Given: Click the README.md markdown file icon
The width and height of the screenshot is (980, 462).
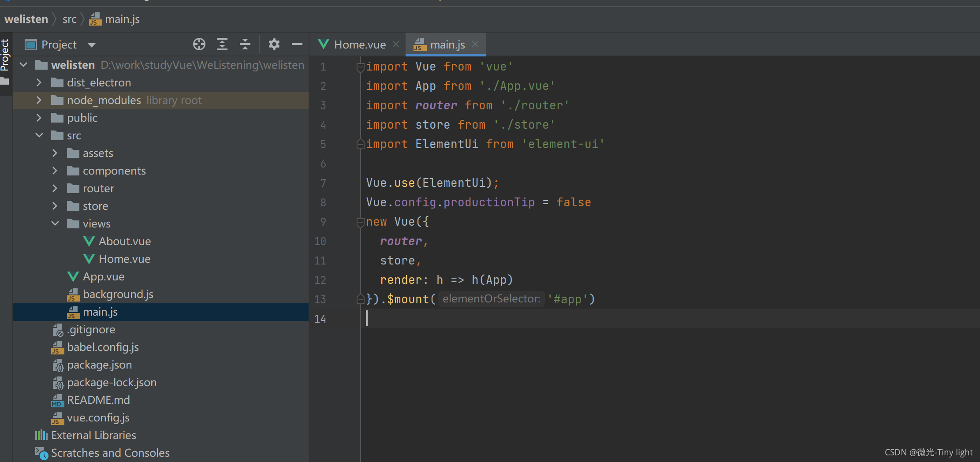Looking at the screenshot, I should point(57,400).
